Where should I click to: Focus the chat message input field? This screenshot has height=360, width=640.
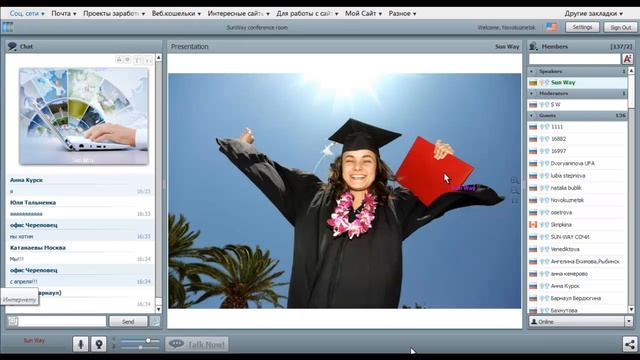62,321
